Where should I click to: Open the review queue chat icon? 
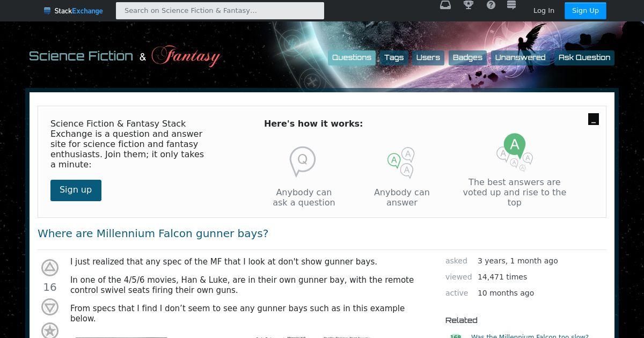(x=511, y=5)
